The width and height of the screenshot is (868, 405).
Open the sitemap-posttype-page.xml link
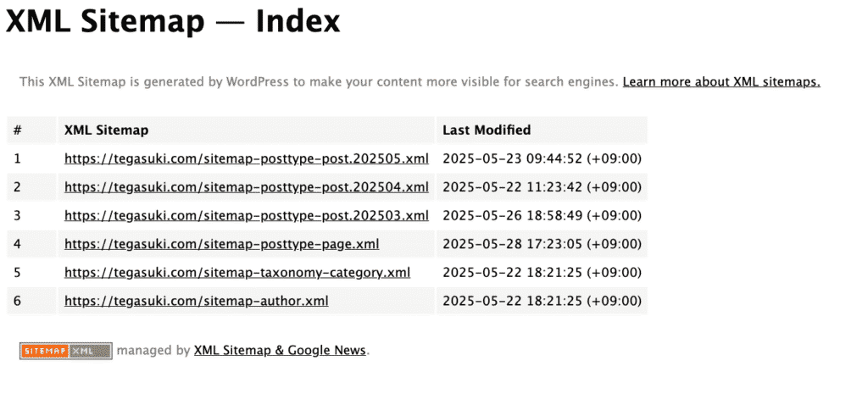221,244
